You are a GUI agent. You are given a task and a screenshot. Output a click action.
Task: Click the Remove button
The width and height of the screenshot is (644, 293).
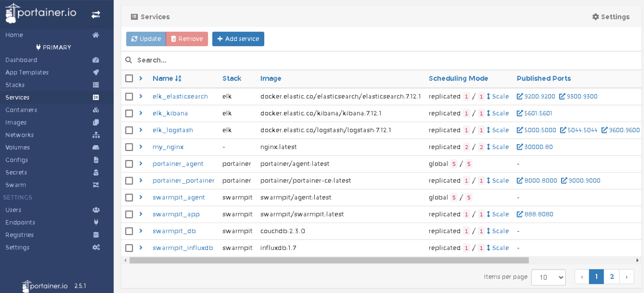[187, 39]
